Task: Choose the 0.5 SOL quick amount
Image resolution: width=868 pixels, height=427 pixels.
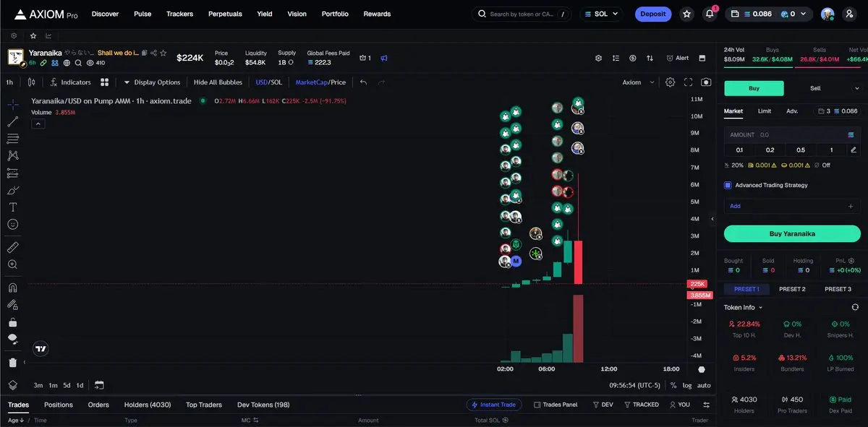Action: (801, 150)
